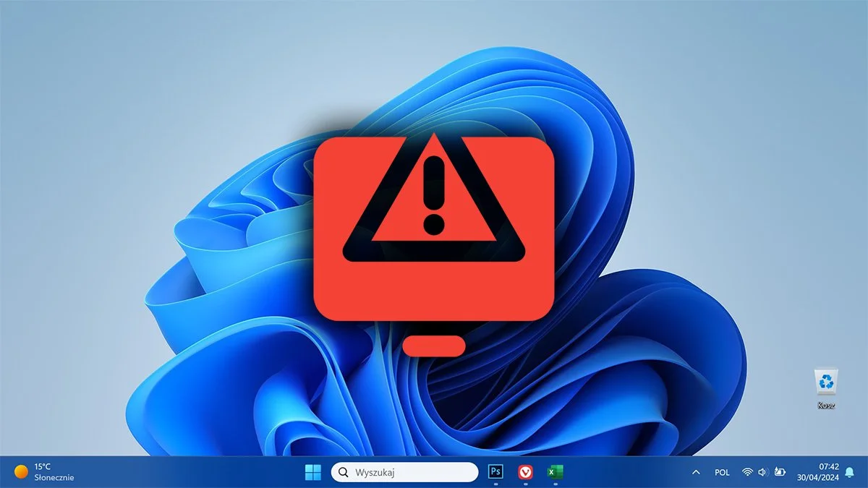This screenshot has height=488, width=868.
Task: Show hidden tray icons via the chevron
Action: click(696, 471)
